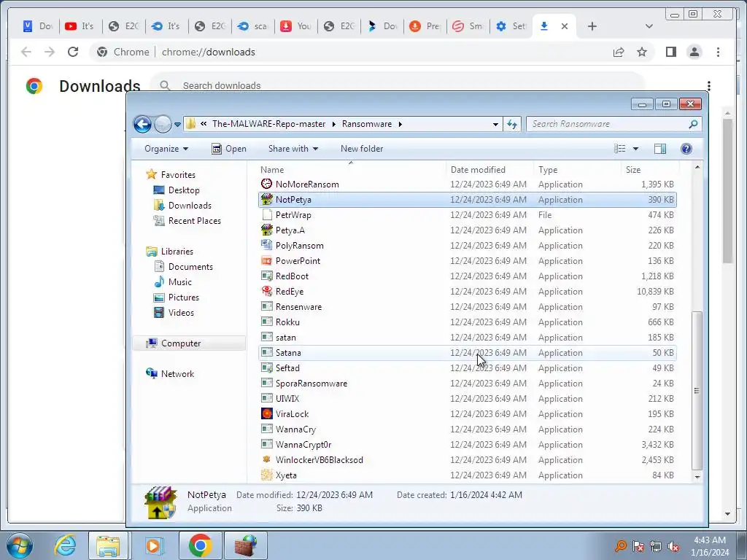Image resolution: width=747 pixels, height=560 pixels.
Task: Select the Xyeta file icon
Action: tap(267, 475)
